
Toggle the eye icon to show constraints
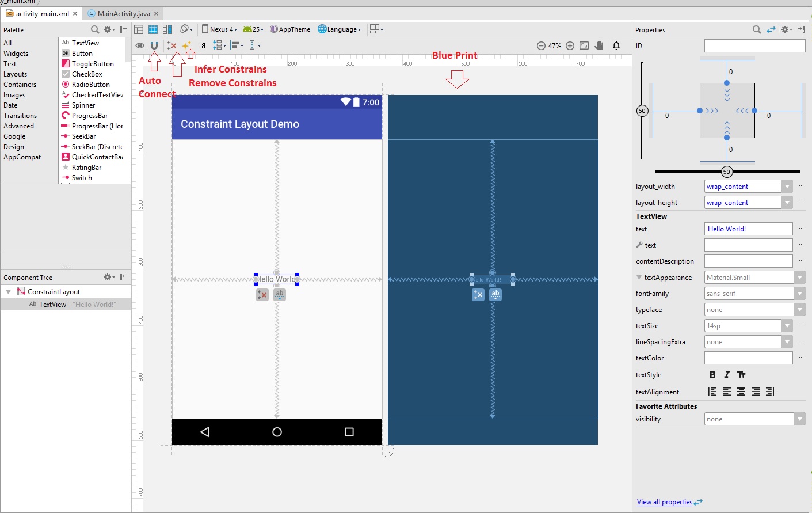pos(139,45)
